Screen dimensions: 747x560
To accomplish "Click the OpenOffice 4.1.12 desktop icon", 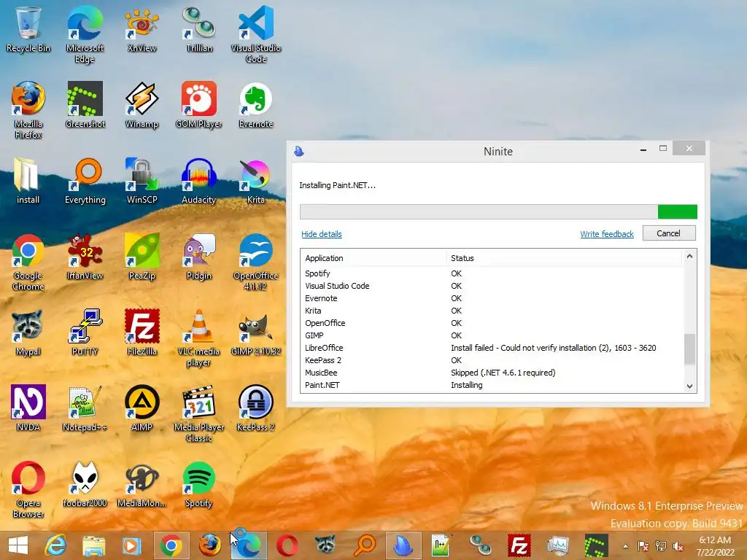I will [x=256, y=262].
